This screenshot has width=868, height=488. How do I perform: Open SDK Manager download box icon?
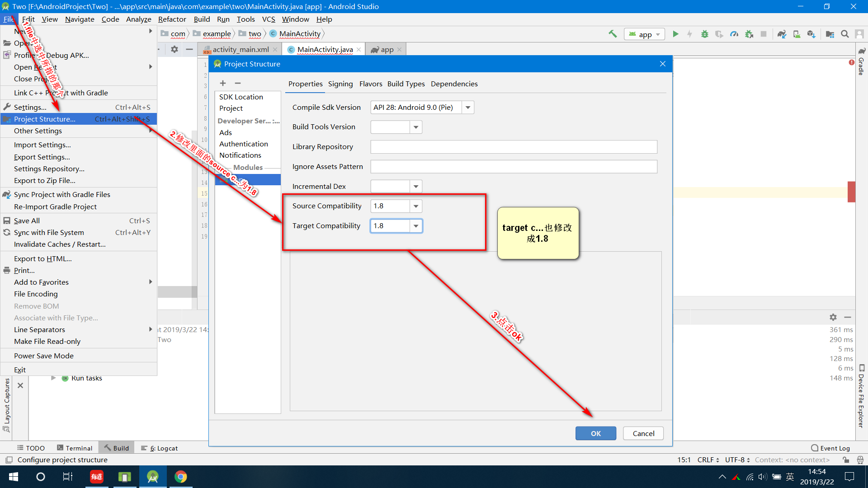(811, 34)
